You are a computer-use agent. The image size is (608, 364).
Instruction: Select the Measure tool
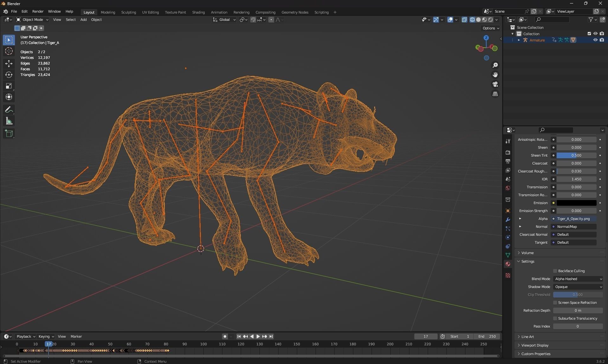tap(9, 121)
